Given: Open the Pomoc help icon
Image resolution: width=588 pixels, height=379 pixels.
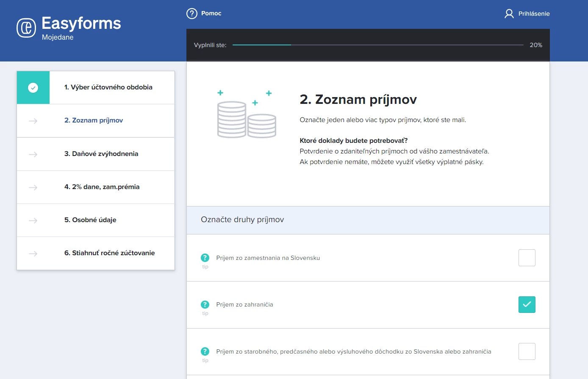Looking at the screenshot, I should (x=192, y=14).
